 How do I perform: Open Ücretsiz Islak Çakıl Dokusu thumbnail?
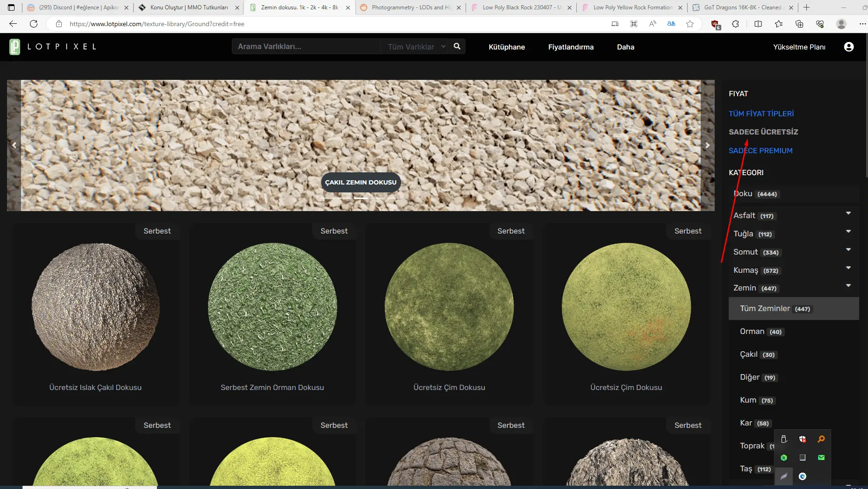click(95, 307)
